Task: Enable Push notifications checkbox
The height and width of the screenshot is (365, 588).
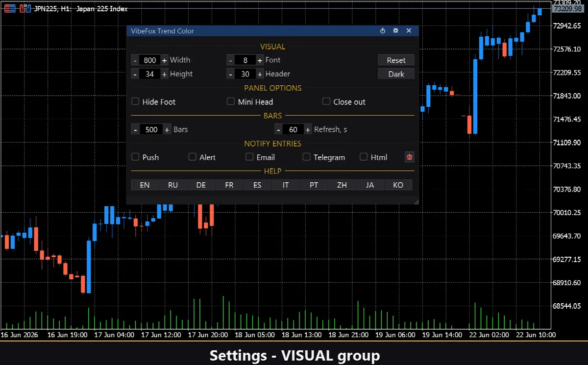Action: coord(136,157)
